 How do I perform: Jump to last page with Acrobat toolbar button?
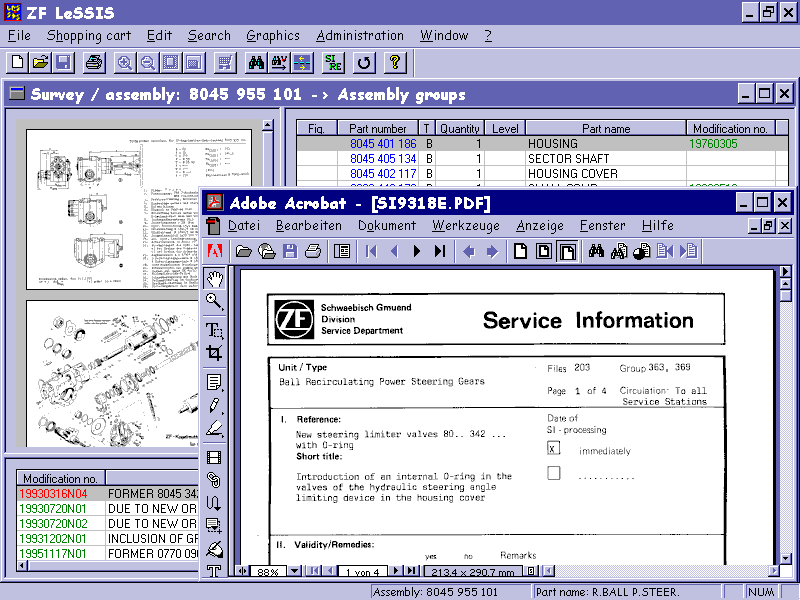click(440, 251)
